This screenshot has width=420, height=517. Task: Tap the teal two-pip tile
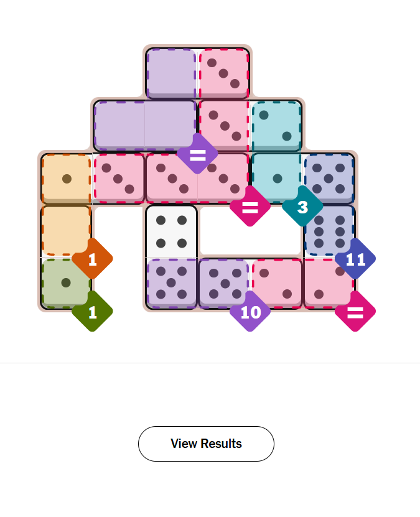(x=276, y=126)
